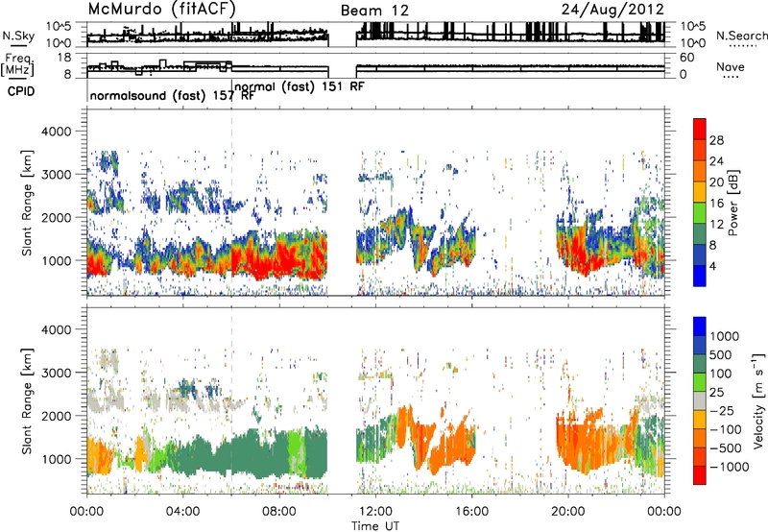Click the gray segment of velocity colorbar
The image size is (768, 532).
pyautogui.click(x=700, y=401)
